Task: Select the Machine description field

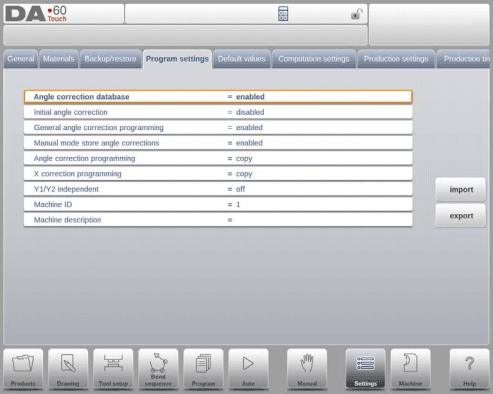Action: (218, 220)
